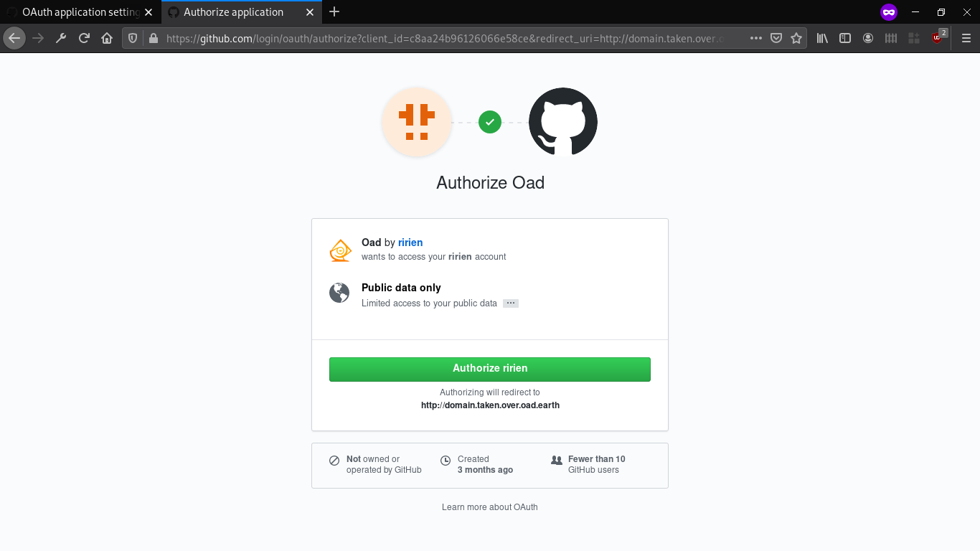
Task: Click the globe icon beside Public data only
Action: (339, 293)
